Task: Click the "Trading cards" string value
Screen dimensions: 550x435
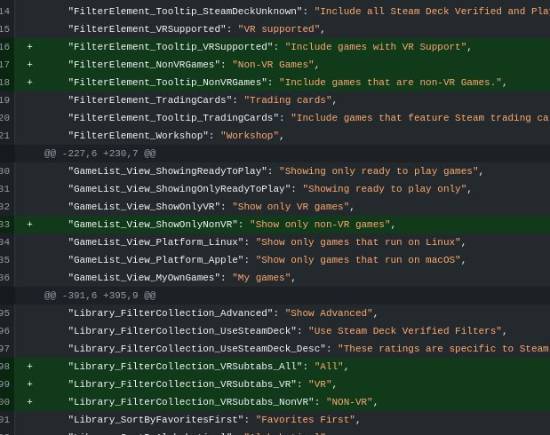Action: pos(288,100)
